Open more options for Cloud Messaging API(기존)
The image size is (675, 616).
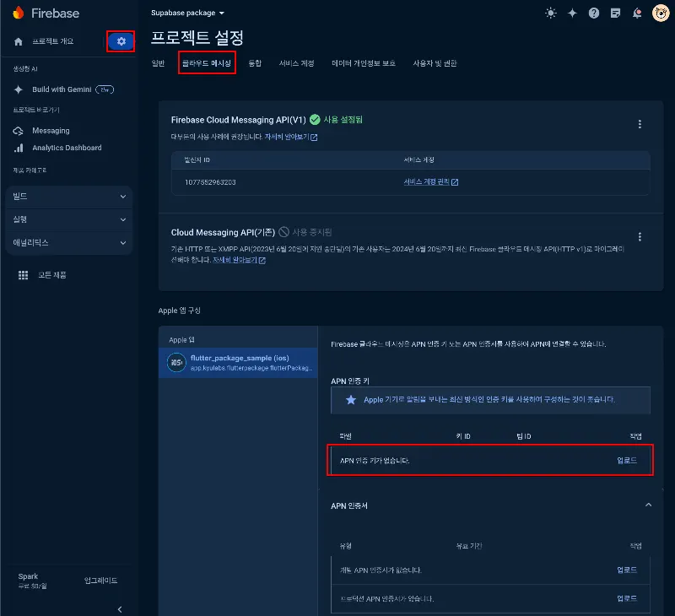[x=640, y=237]
